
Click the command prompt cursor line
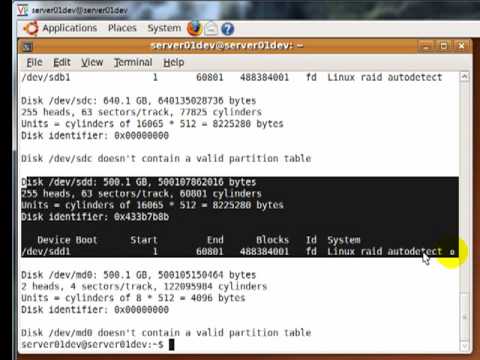click(98, 344)
